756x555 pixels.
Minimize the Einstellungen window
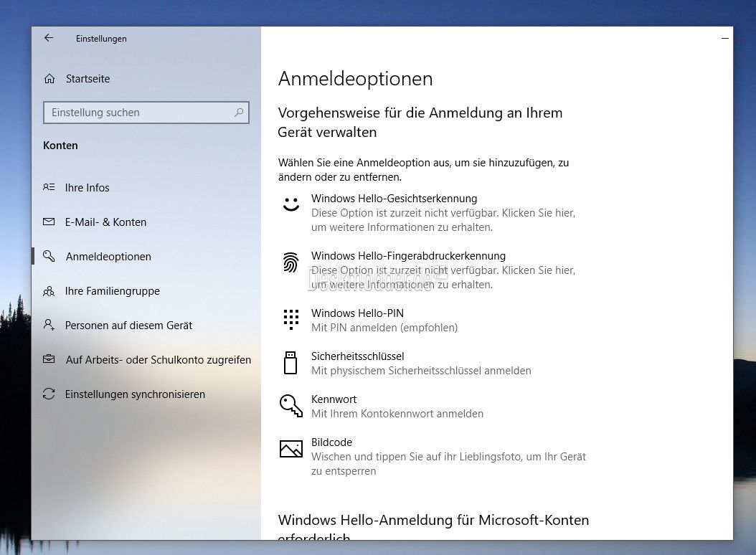pyautogui.click(x=724, y=38)
